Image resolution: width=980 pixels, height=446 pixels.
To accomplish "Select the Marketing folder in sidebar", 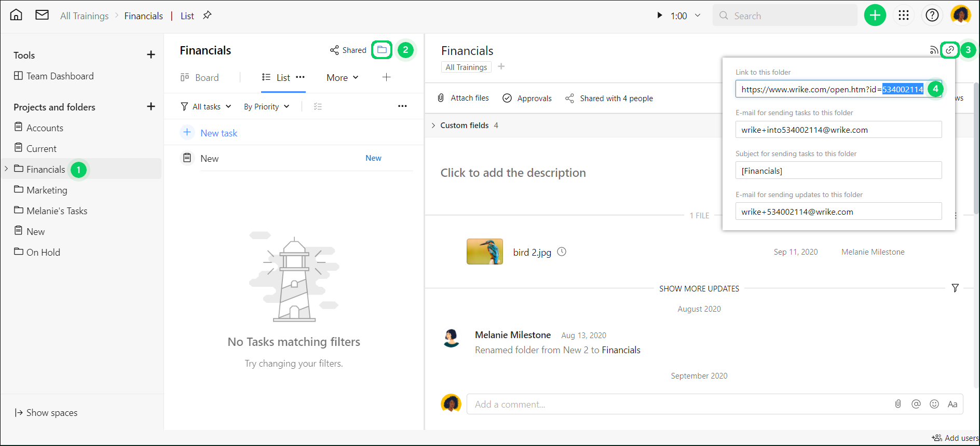I will [47, 190].
